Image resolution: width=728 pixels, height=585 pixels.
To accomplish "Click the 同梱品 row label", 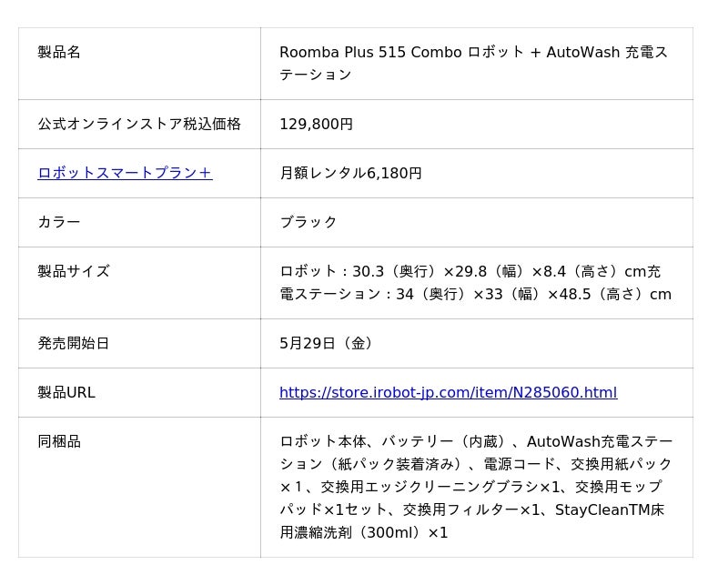I will 59,441.
